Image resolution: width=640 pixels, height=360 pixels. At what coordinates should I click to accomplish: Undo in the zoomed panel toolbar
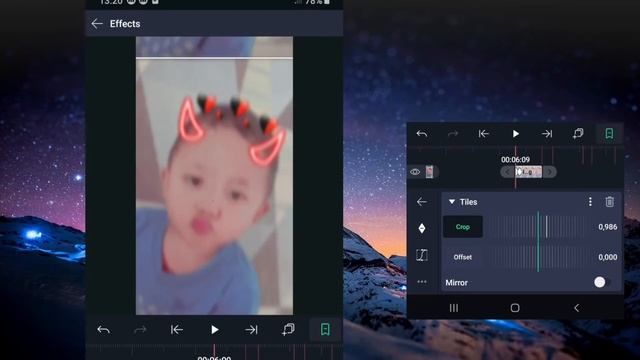pos(422,133)
